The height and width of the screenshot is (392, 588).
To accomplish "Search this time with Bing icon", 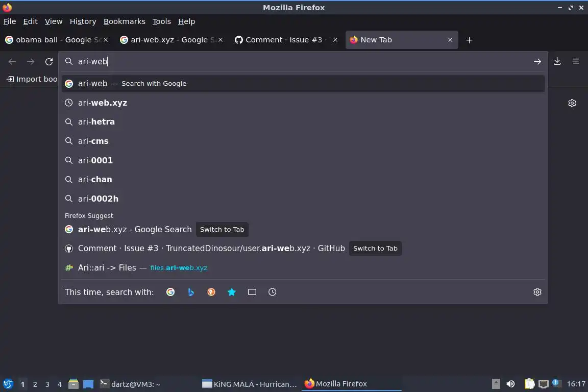I will click(191, 292).
